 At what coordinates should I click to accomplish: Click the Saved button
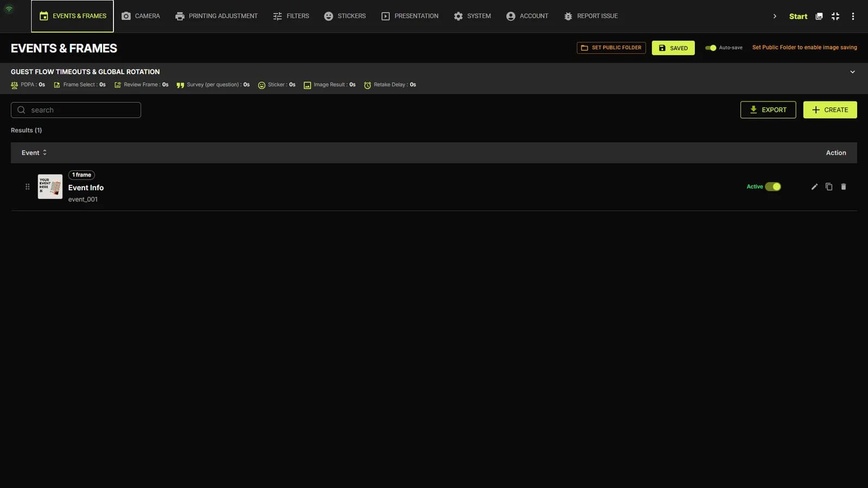click(673, 48)
